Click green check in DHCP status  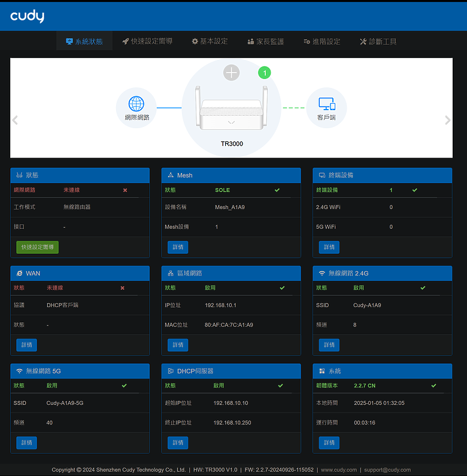pos(281,386)
